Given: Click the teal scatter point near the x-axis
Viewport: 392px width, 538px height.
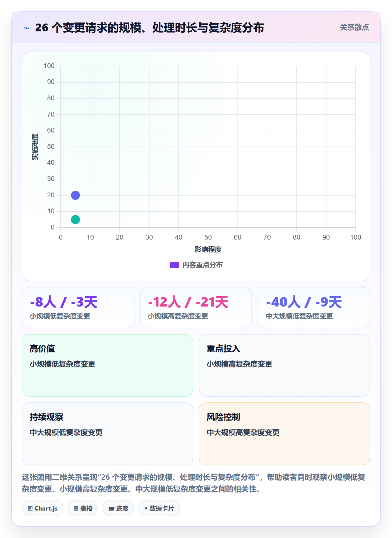Looking at the screenshot, I should (75, 219).
